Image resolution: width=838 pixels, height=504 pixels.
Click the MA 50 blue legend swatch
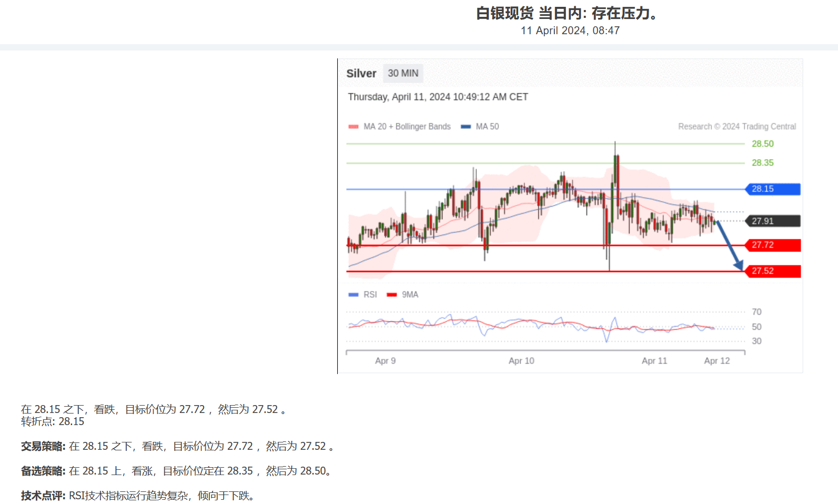coord(466,127)
